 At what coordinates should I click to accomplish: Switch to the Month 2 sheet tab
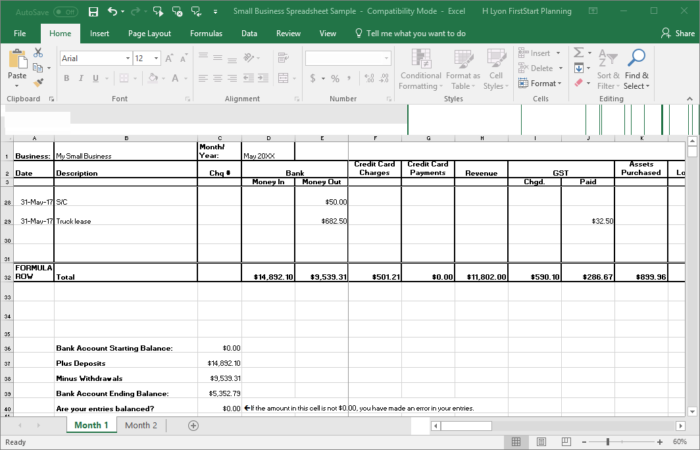coord(141,425)
